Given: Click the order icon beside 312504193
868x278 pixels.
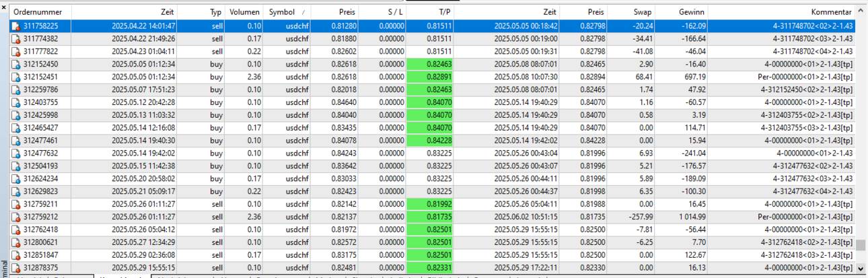Looking at the screenshot, I should tap(15, 166).
